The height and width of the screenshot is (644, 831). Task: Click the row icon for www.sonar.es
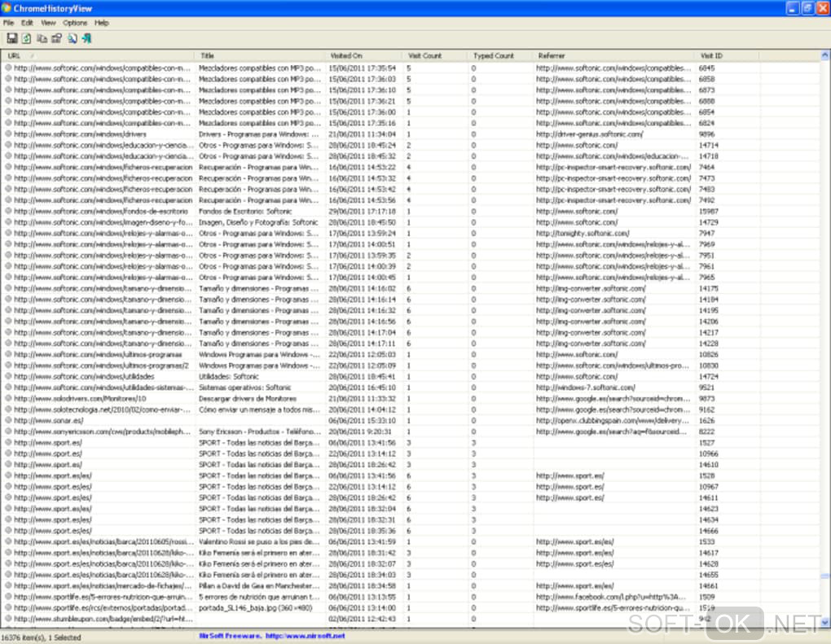pos(8,420)
